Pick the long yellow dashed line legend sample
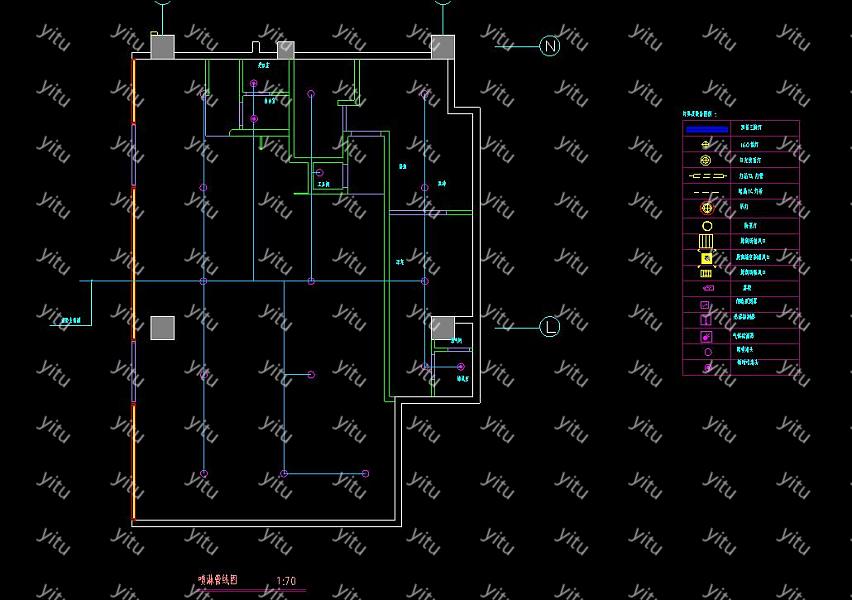The image size is (852, 600). [x=706, y=176]
